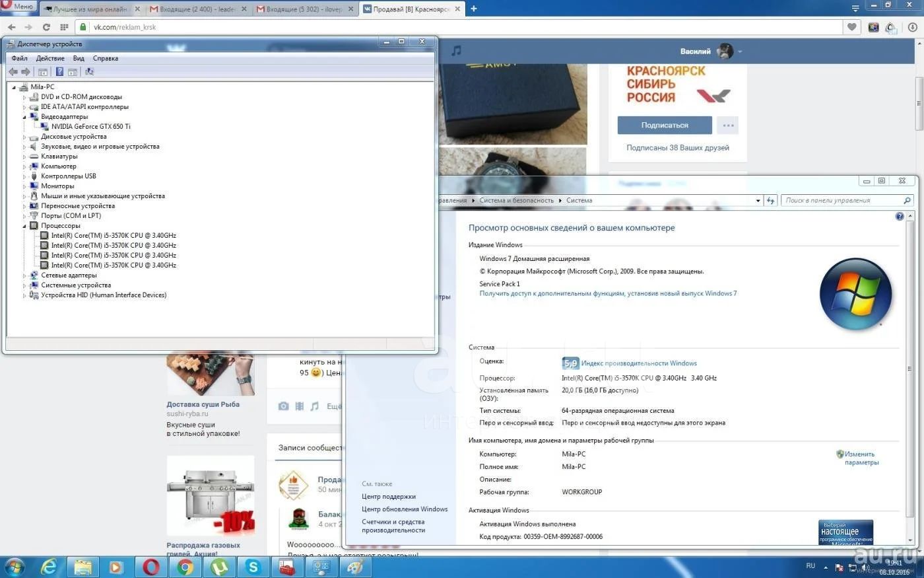Click browser Back navigation arrow
Viewport: 924px width, 578px height.
(11, 27)
